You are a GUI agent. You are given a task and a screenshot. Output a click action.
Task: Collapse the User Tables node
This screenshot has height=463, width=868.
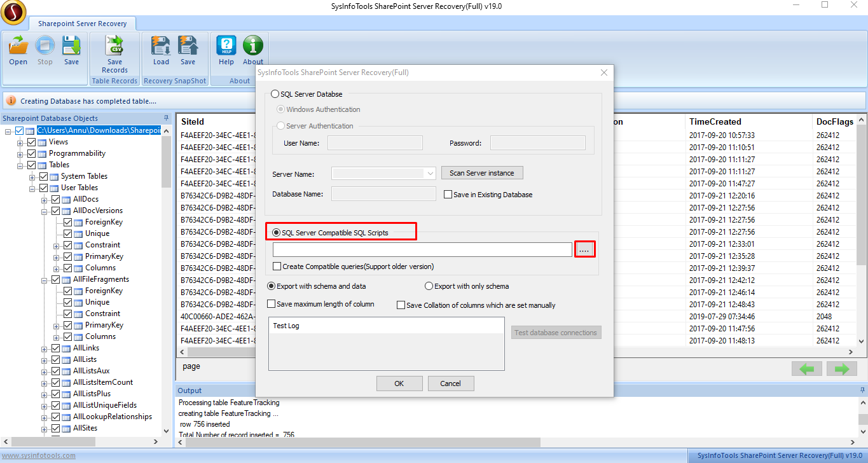32,188
